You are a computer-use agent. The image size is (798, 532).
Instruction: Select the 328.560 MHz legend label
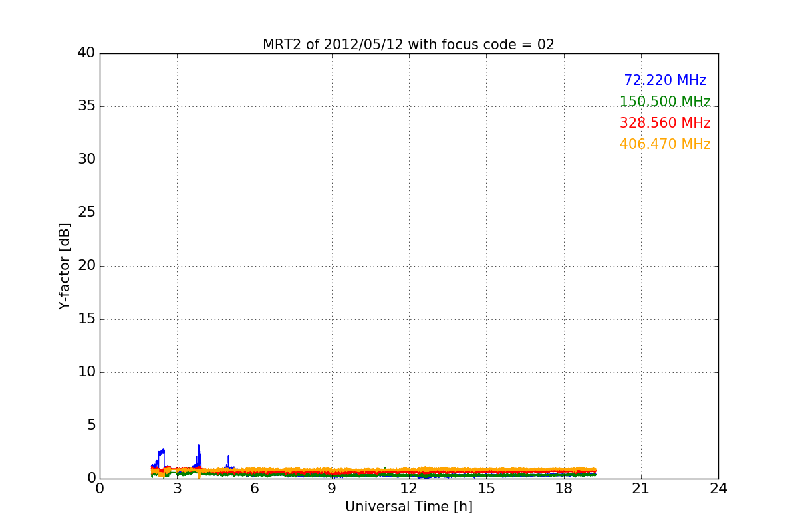pyautogui.click(x=665, y=123)
